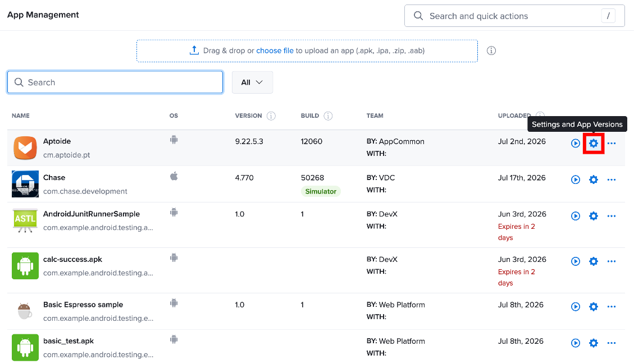Open more options for Aptoide row
This screenshot has width=634, height=364.
pos(612,143)
